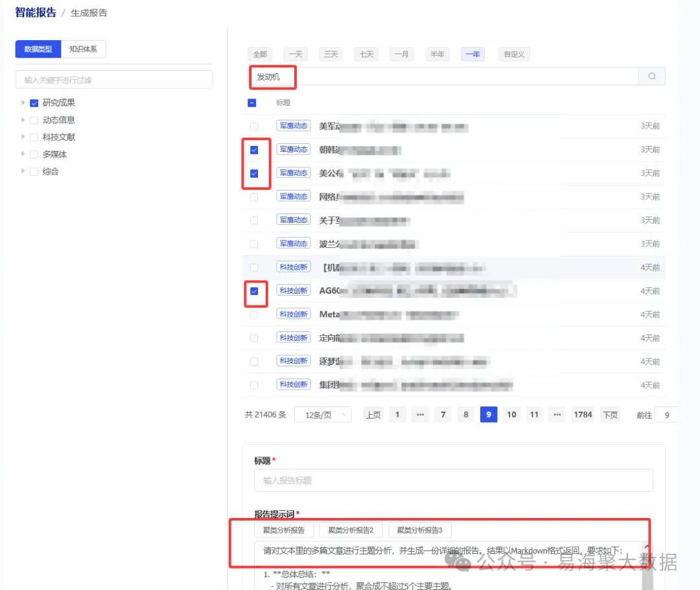Image resolution: width=700 pixels, height=590 pixels.
Task: Check the row starting with 美军
Action: tap(254, 126)
